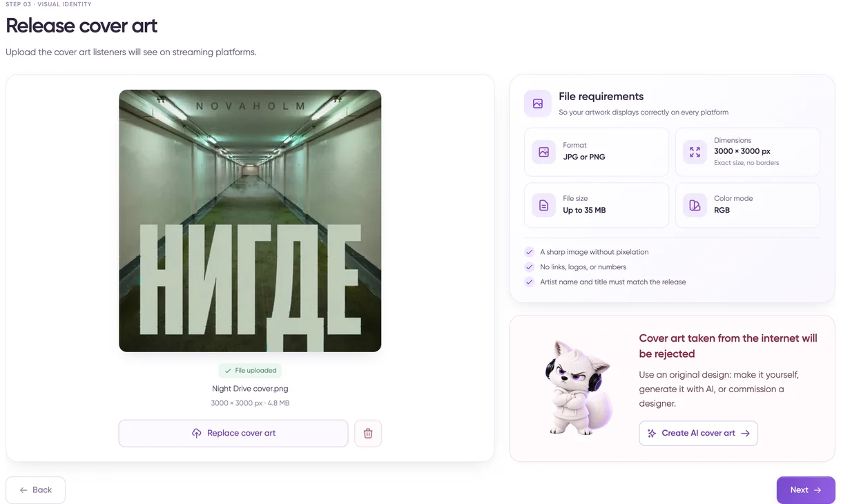Click 'No links, logos, or numbers' text

(x=583, y=267)
